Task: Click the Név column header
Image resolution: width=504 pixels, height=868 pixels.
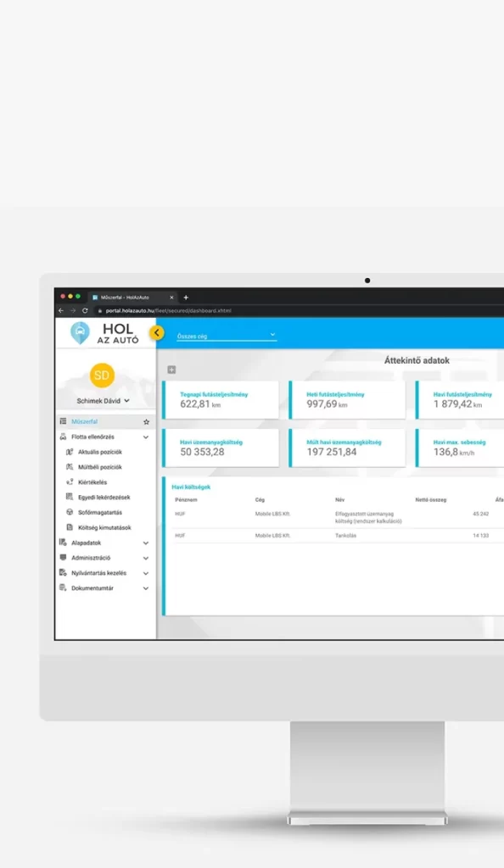Action: pos(339,500)
